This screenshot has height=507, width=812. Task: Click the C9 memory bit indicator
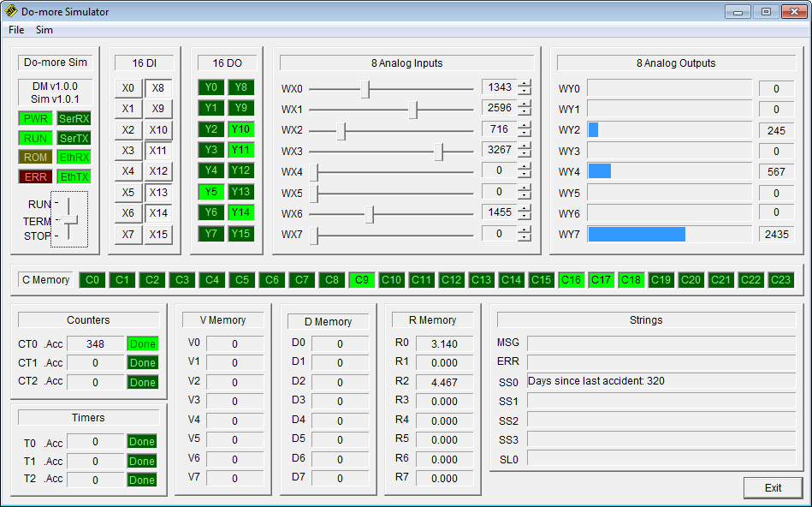[361, 280]
